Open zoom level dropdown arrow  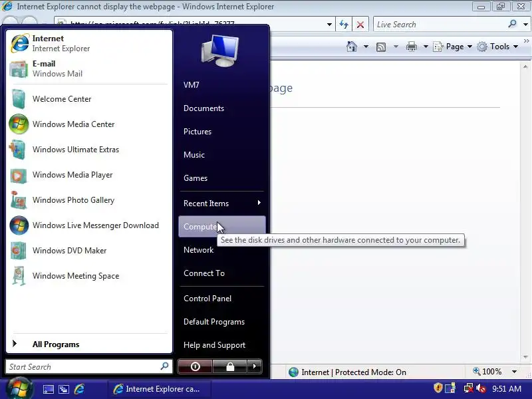514,372
